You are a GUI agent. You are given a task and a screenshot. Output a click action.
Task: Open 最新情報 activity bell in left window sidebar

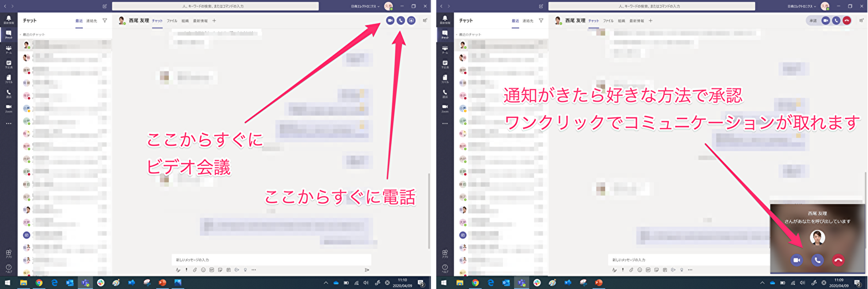[x=9, y=20]
